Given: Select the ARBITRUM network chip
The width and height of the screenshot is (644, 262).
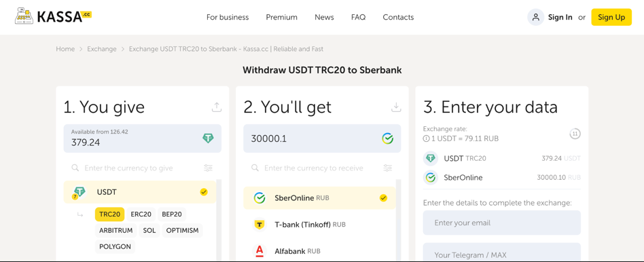Looking at the screenshot, I should [115, 230].
